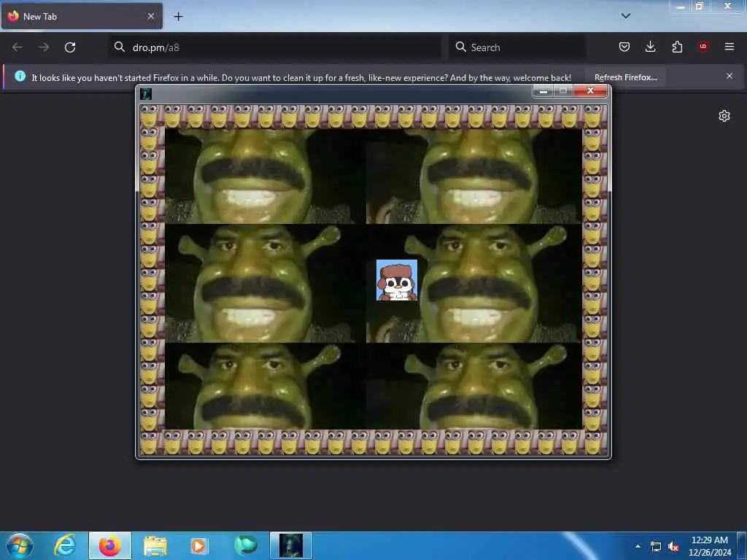Select the New Tab tab

[82, 16]
